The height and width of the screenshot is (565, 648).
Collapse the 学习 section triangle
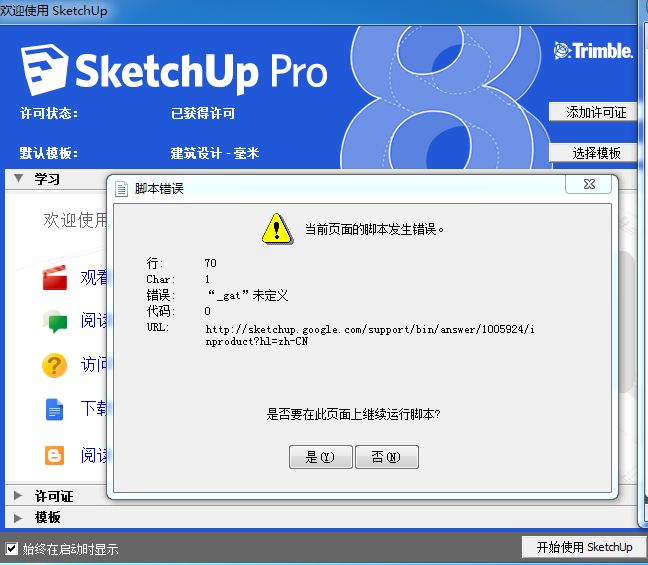click(x=18, y=178)
